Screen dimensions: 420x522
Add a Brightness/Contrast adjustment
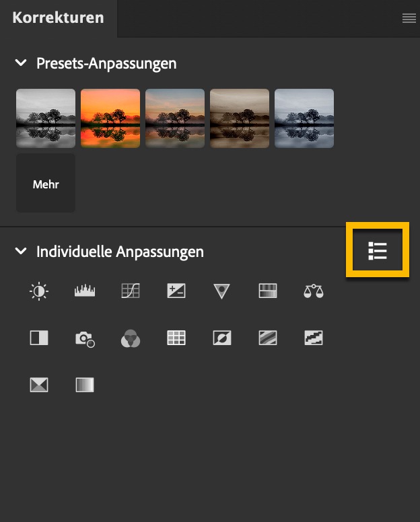[x=39, y=291]
